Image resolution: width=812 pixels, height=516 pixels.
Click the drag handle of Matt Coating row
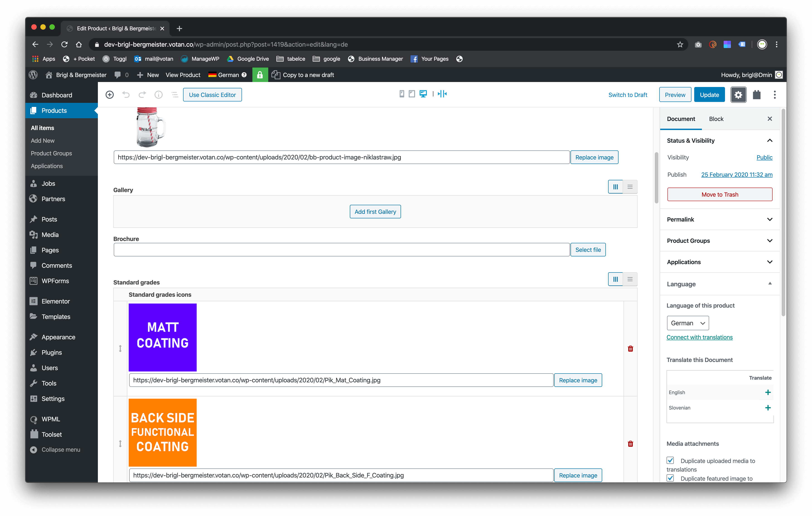tap(120, 349)
